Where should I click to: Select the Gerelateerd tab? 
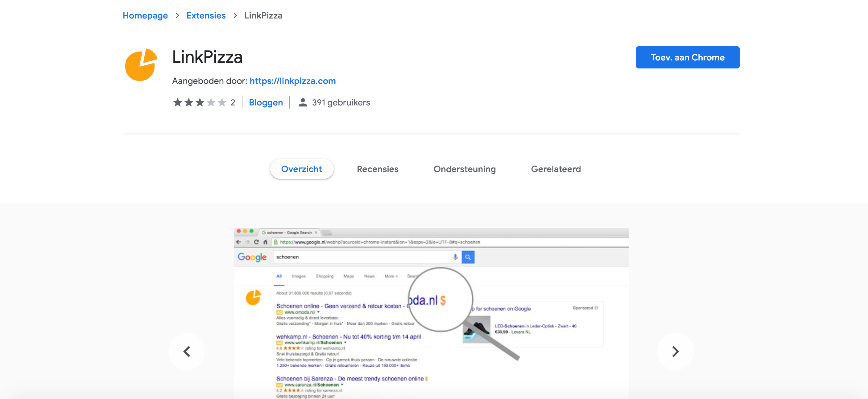pyautogui.click(x=556, y=169)
